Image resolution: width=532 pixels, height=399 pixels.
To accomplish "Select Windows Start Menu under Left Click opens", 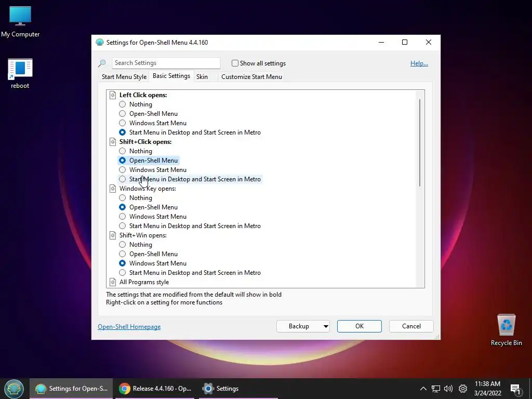I will click(123, 123).
